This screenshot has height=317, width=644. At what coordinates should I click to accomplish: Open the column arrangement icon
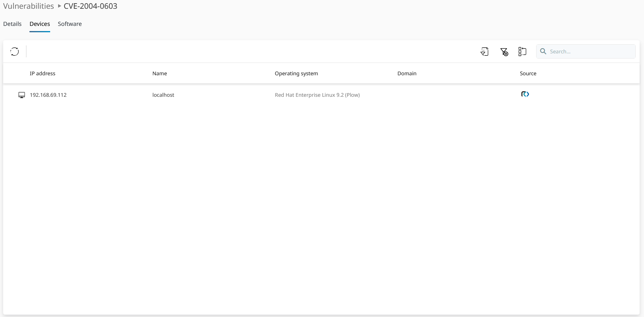pyautogui.click(x=522, y=51)
